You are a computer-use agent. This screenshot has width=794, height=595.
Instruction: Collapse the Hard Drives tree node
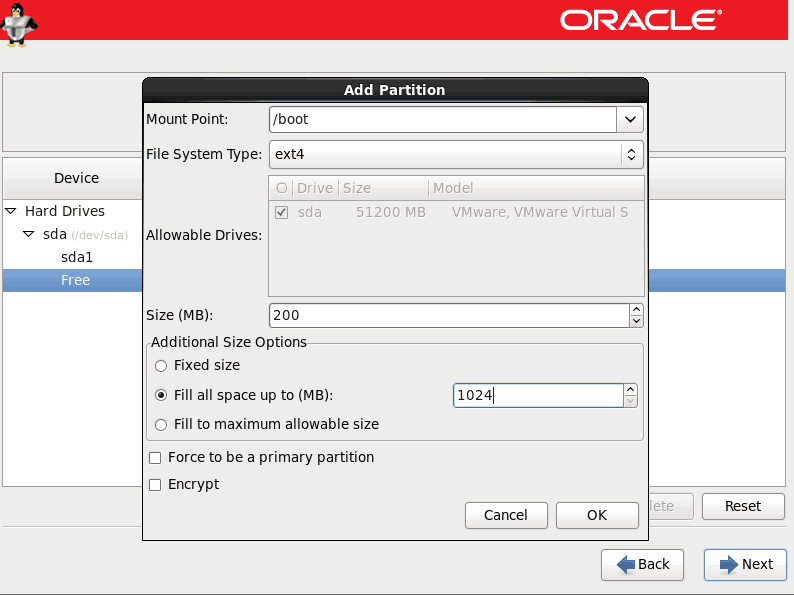coord(11,211)
